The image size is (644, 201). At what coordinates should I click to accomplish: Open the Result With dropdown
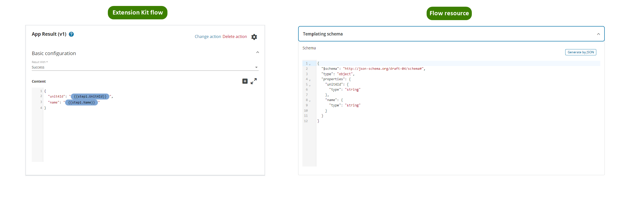[x=145, y=67]
